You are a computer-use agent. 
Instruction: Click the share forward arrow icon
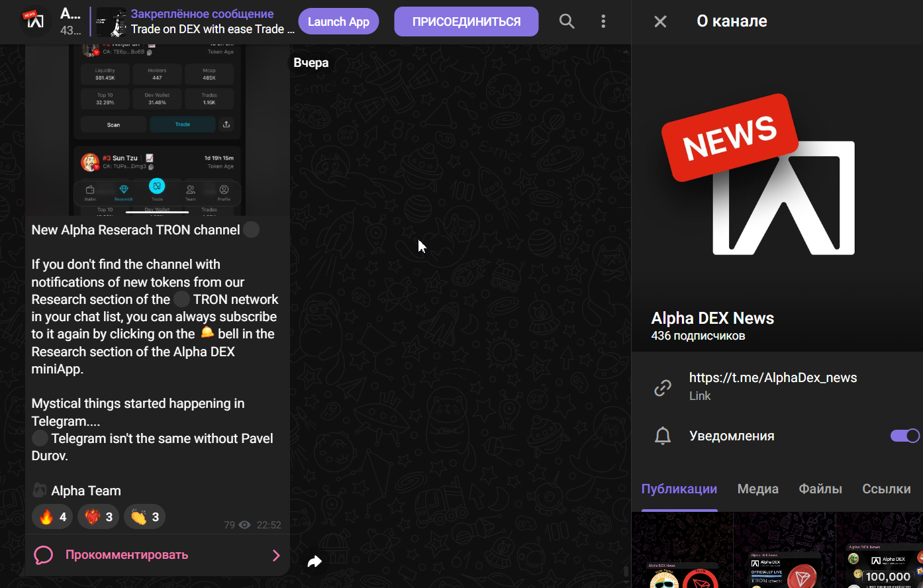[x=315, y=562]
